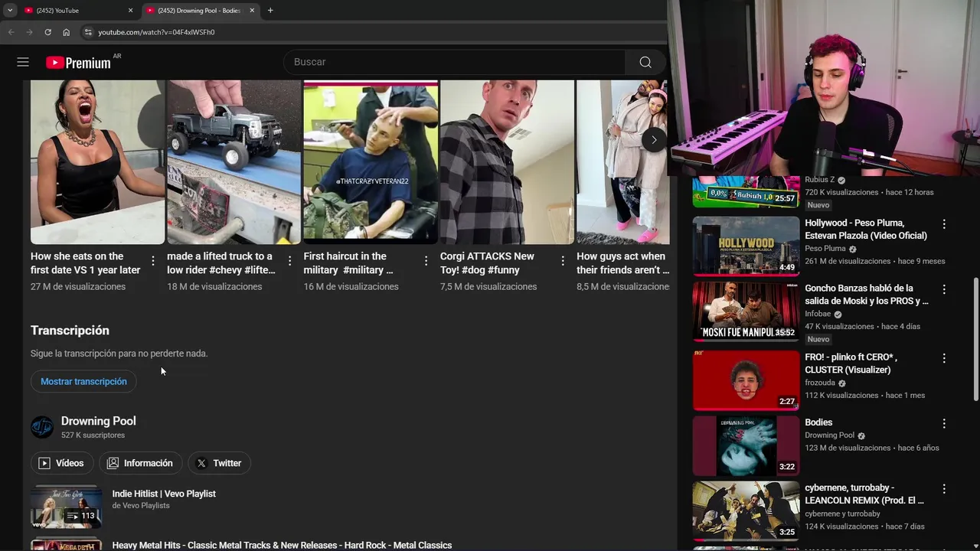Open the 'Heavy Metal Hits' playlist title
This screenshot has width=980, height=551.
(x=282, y=545)
